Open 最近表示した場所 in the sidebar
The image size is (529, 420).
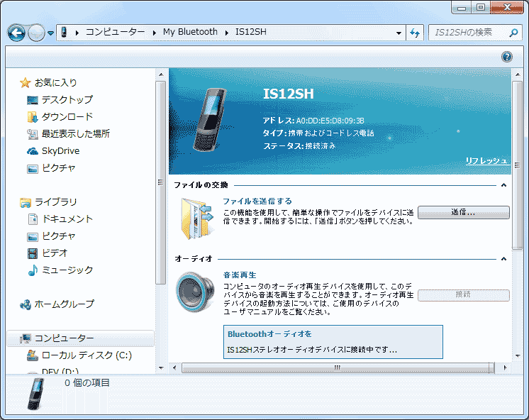pyautogui.click(x=76, y=133)
